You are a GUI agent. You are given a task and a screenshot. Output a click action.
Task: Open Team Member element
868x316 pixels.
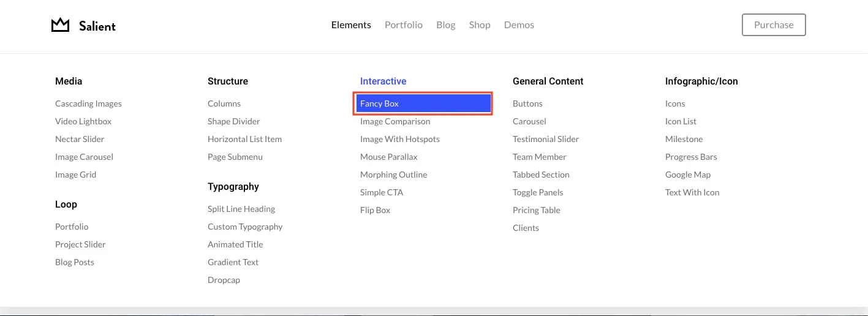point(540,157)
